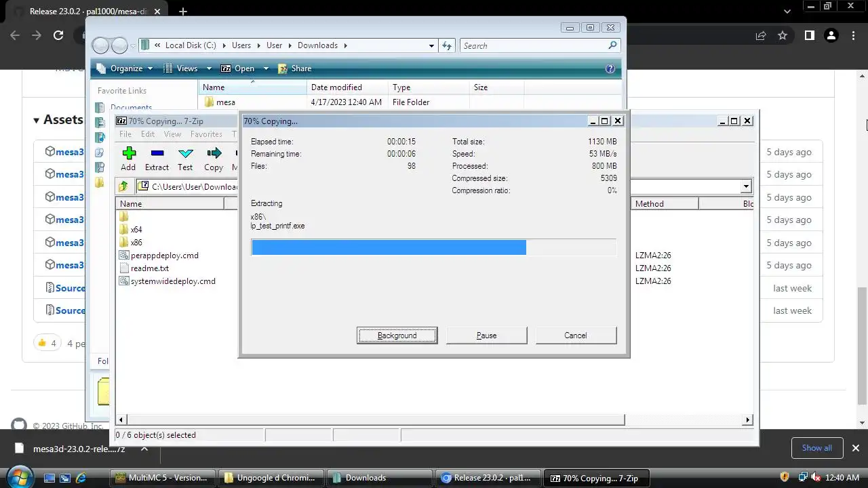This screenshot has width=868, height=488.
Task: Close the Chrome downloads bar
Action: click(x=855, y=448)
